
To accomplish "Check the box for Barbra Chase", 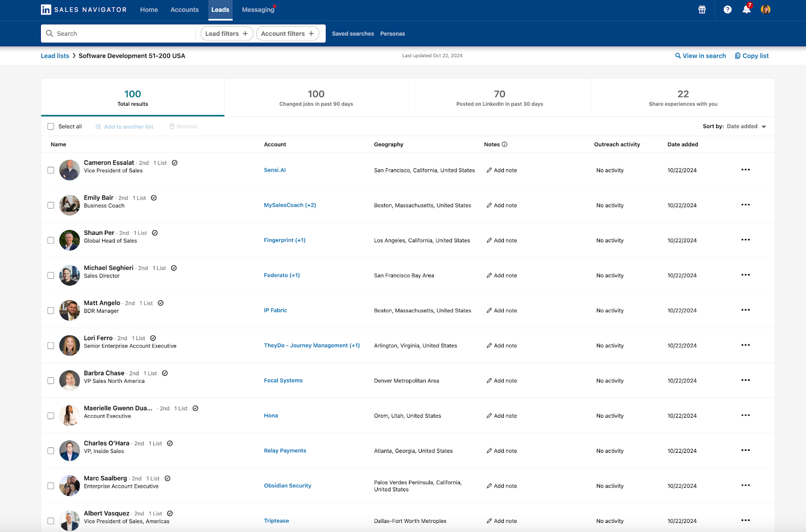I will pyautogui.click(x=51, y=381).
